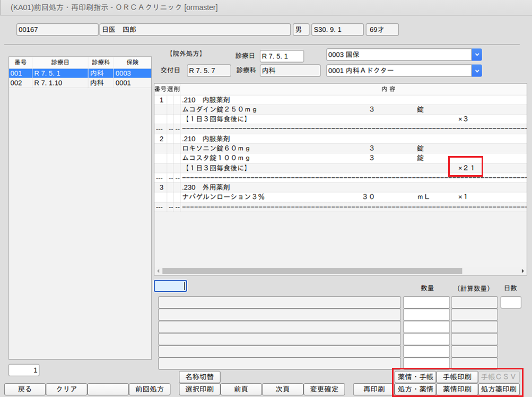Select history row 001 dated R 7. 5. 1

[x=80, y=73]
